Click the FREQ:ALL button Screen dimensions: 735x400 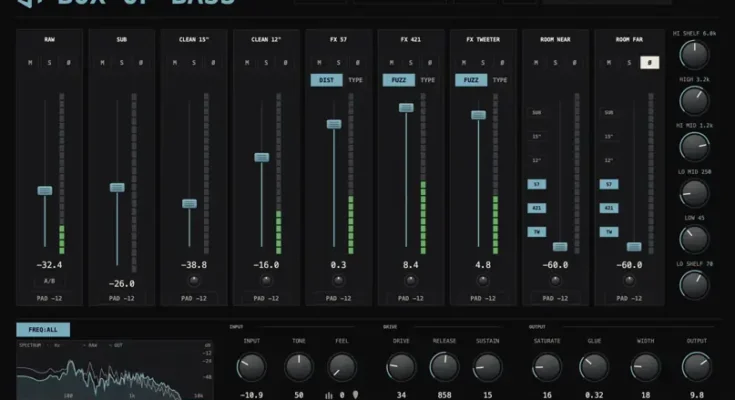point(43,330)
